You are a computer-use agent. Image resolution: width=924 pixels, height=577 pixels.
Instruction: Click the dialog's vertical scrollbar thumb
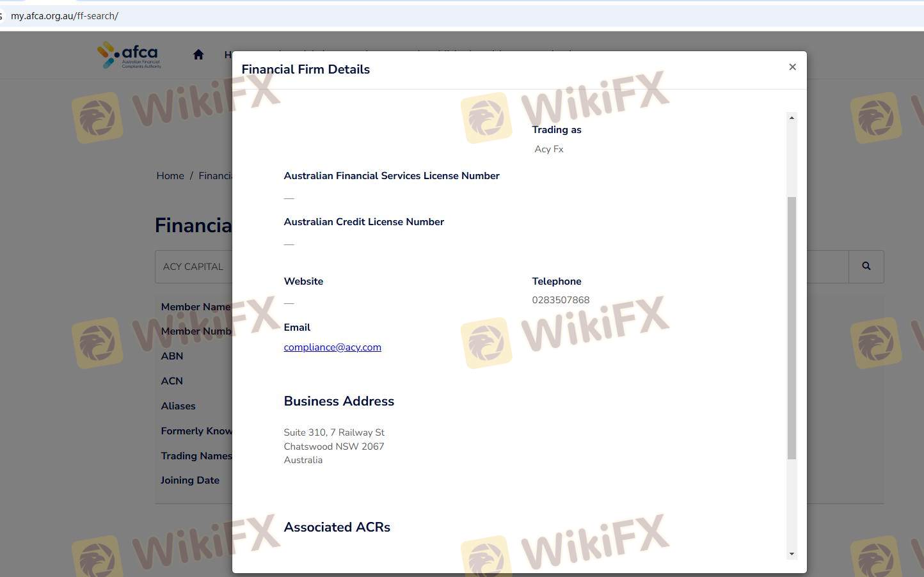coord(792,328)
